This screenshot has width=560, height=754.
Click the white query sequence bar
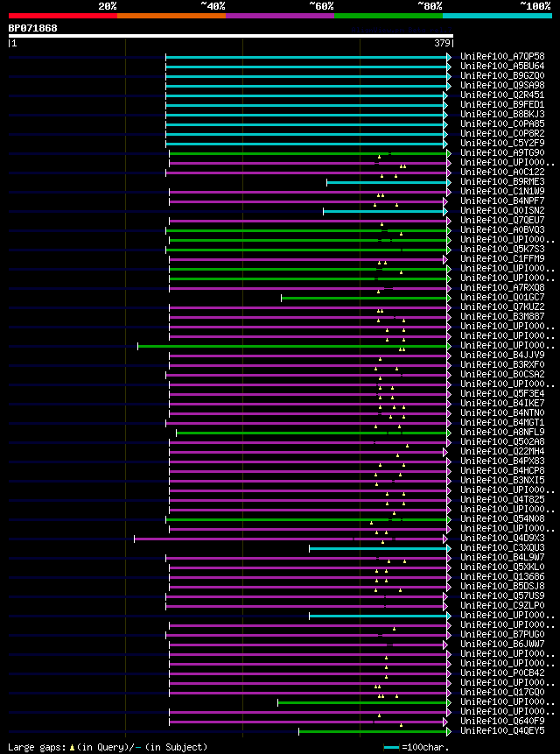pos(230,36)
